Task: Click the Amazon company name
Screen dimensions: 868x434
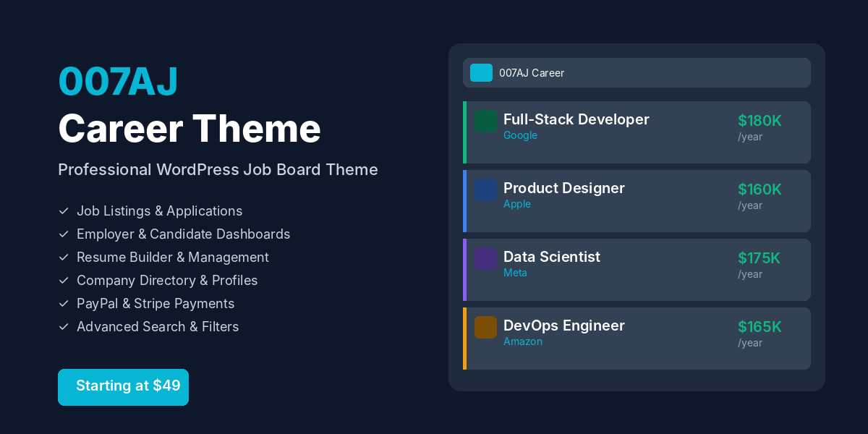Action: (x=523, y=341)
